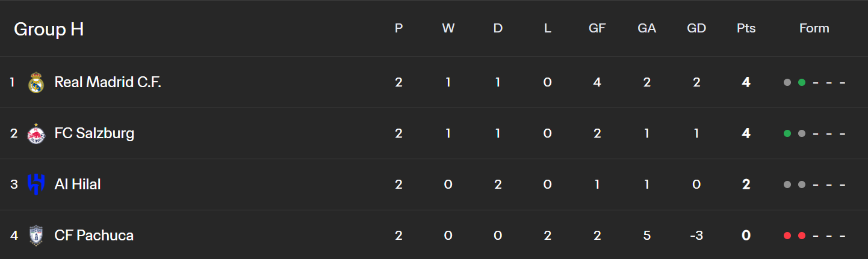
Task: Click Real Madrid's points value of 4
Action: 746,82
